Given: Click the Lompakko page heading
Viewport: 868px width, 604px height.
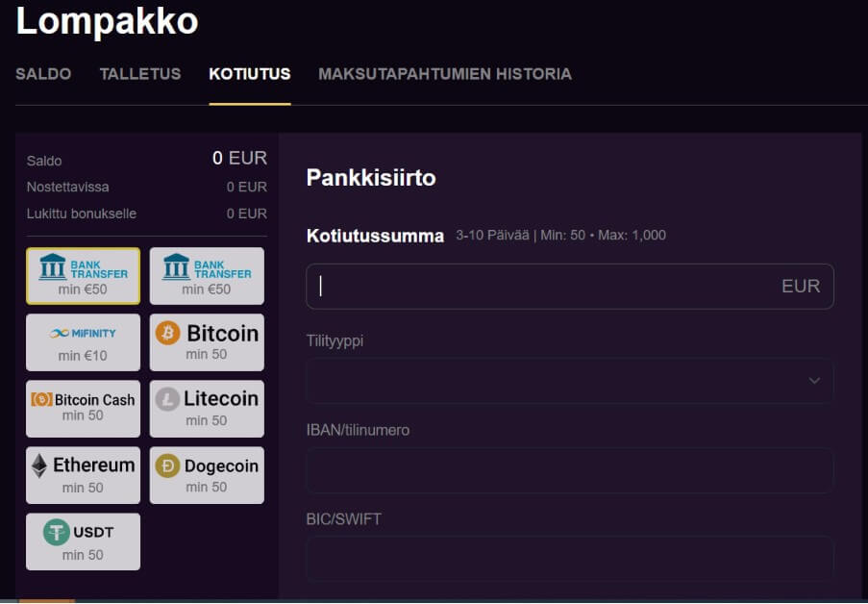Looking at the screenshot, I should (107, 21).
